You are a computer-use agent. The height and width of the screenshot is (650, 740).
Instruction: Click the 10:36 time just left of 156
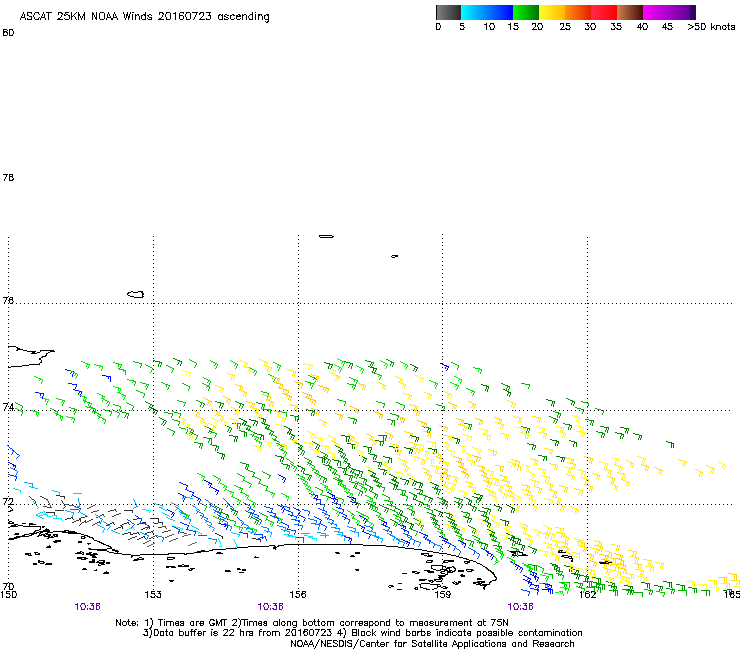pos(270,607)
